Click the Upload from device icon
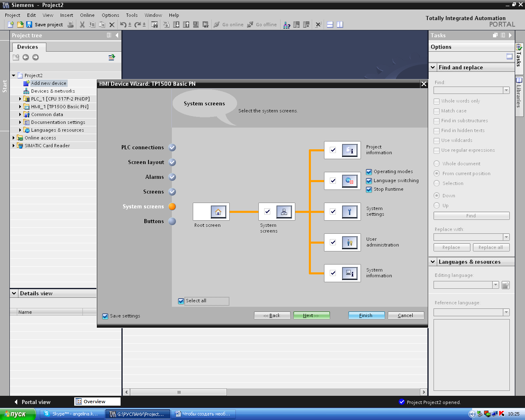The height and width of the screenshot is (420, 525). (186, 25)
